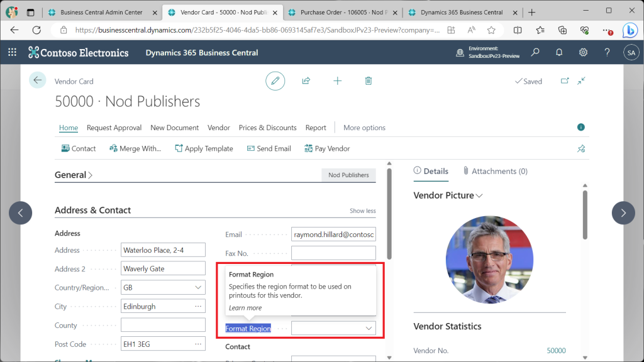
Task: Click the Address field Waterloo Place
Action: (163, 250)
